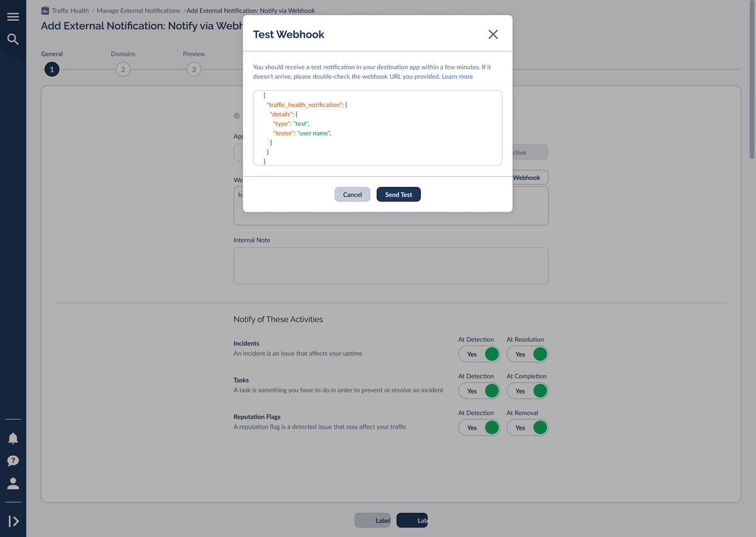Click "traffic_health_notification" JSON key

coord(305,105)
